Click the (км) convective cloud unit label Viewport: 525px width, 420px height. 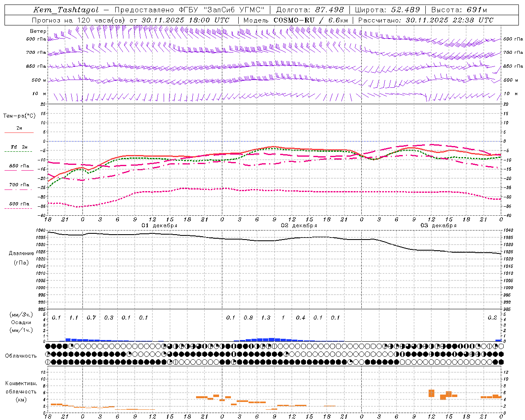click(x=21, y=399)
